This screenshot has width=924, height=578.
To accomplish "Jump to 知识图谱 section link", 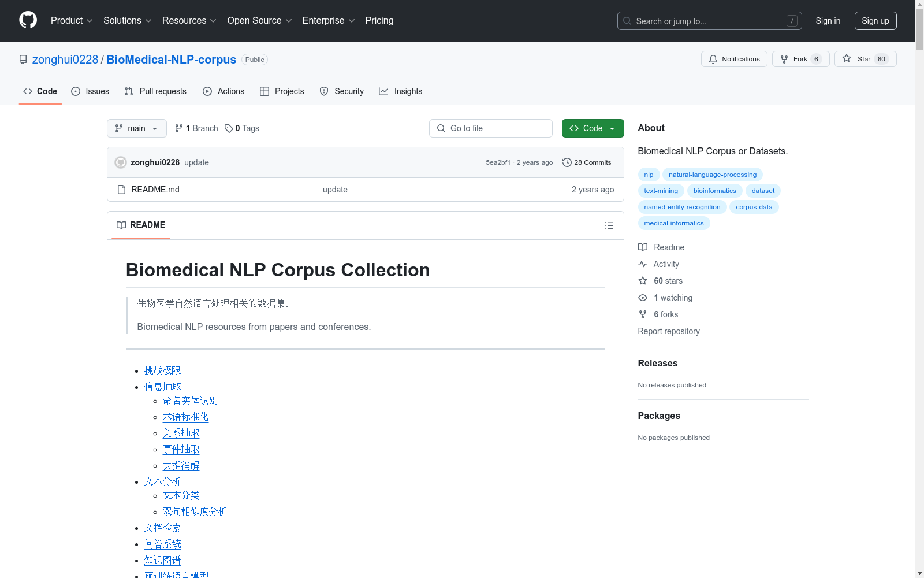I will point(162,560).
